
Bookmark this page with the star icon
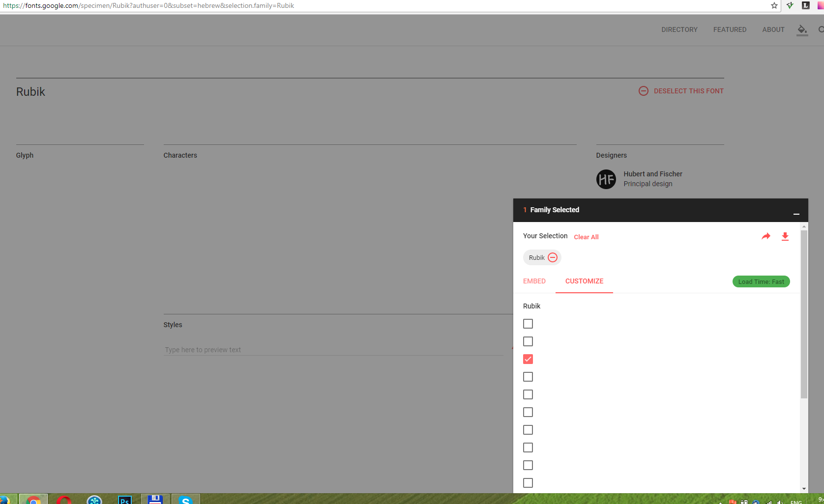tap(774, 5)
